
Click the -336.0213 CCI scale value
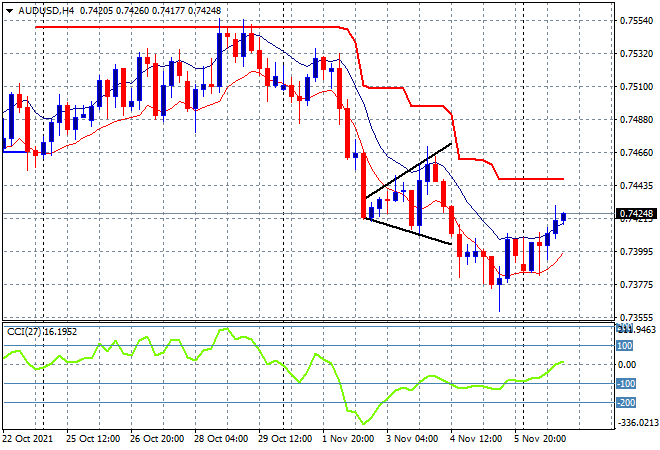coord(637,422)
